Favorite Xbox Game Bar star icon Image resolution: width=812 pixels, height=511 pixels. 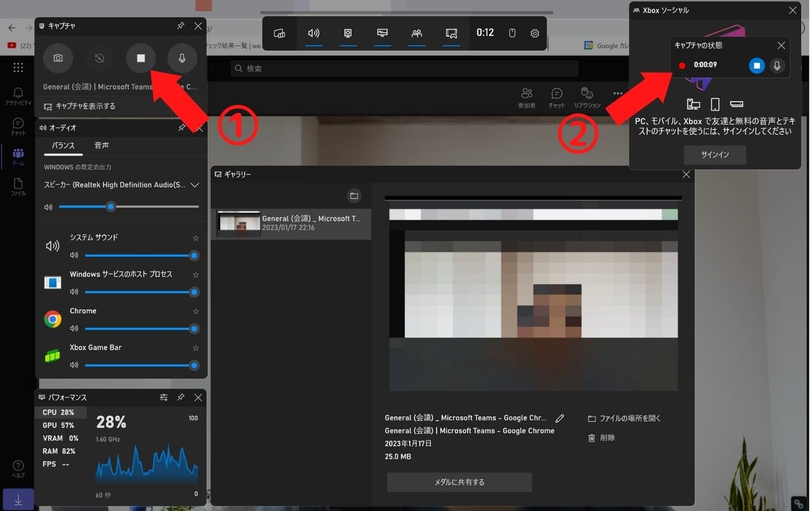coord(195,348)
